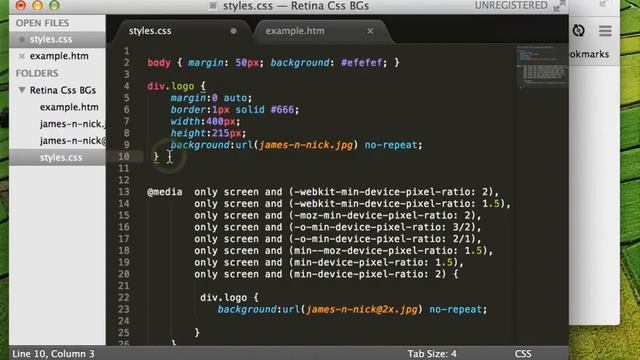Collapse the Retina Css BGs folder
The width and height of the screenshot is (640, 360).
coord(22,90)
